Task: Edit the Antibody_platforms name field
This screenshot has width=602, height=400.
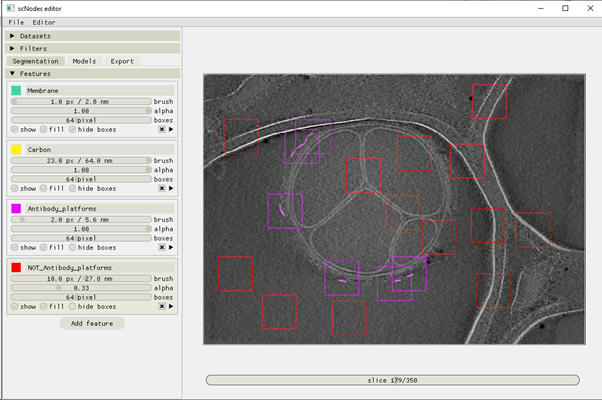Action: [100, 208]
